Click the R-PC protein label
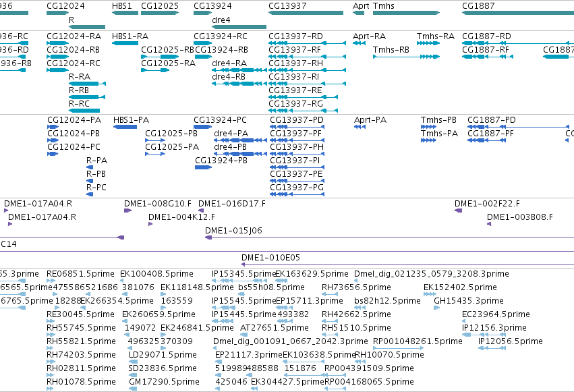 (96, 188)
